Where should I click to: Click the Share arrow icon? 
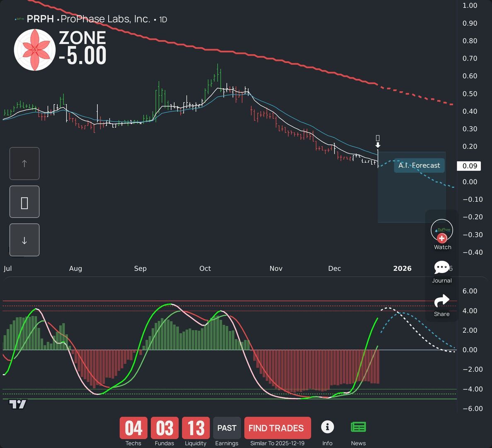pyautogui.click(x=442, y=301)
